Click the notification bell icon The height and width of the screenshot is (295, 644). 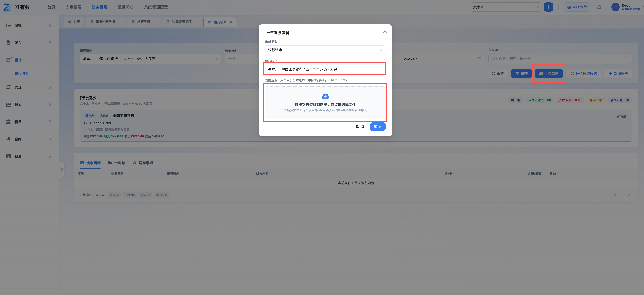tap(599, 7)
